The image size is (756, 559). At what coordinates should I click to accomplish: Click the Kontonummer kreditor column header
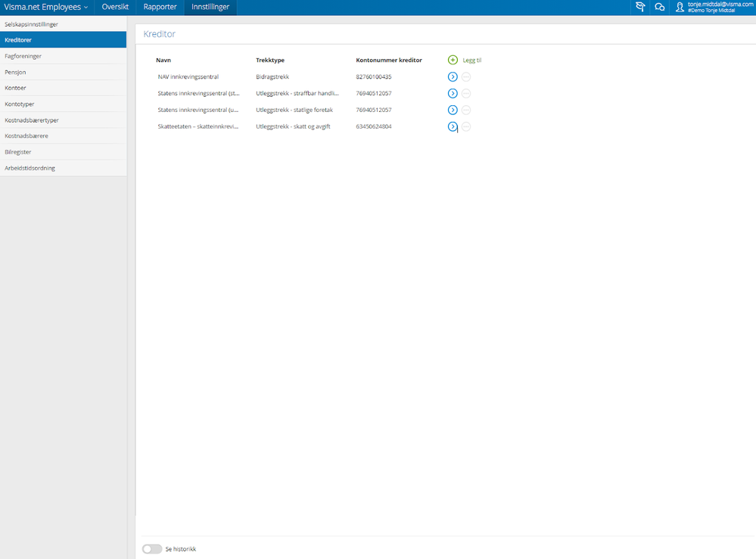[x=389, y=61]
